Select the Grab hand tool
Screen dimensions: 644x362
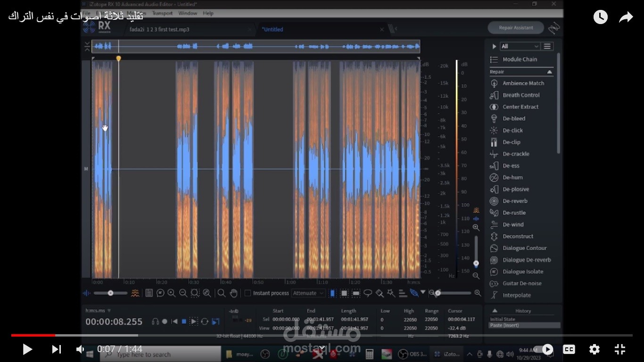tap(233, 293)
